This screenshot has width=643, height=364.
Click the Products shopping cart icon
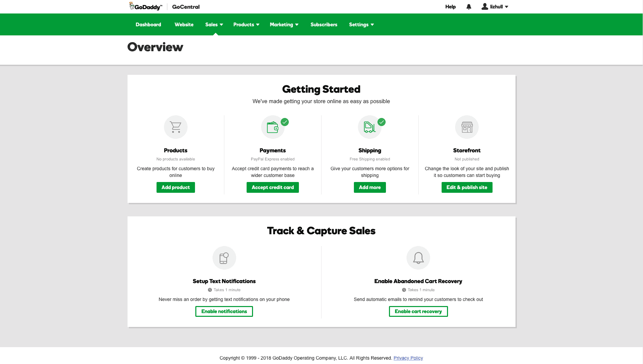point(176,127)
